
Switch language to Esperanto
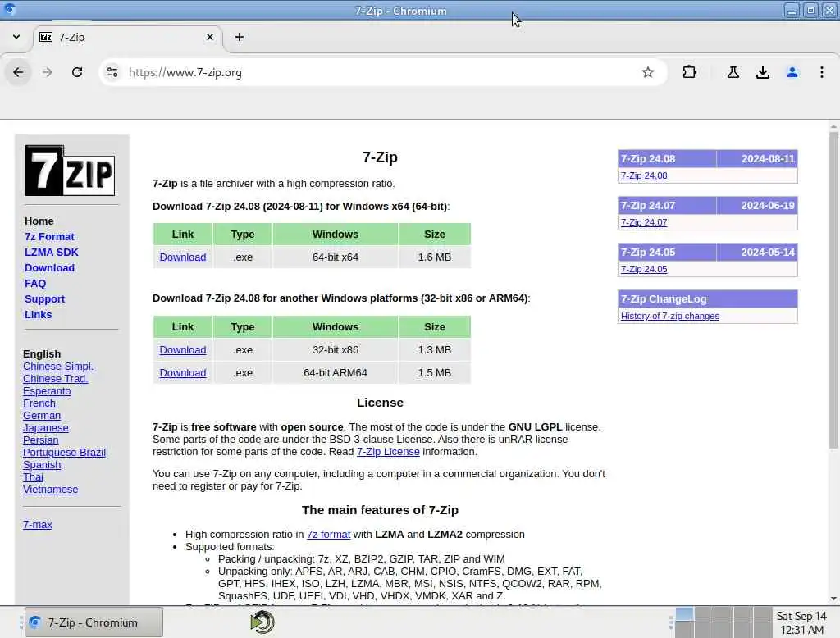coord(47,391)
